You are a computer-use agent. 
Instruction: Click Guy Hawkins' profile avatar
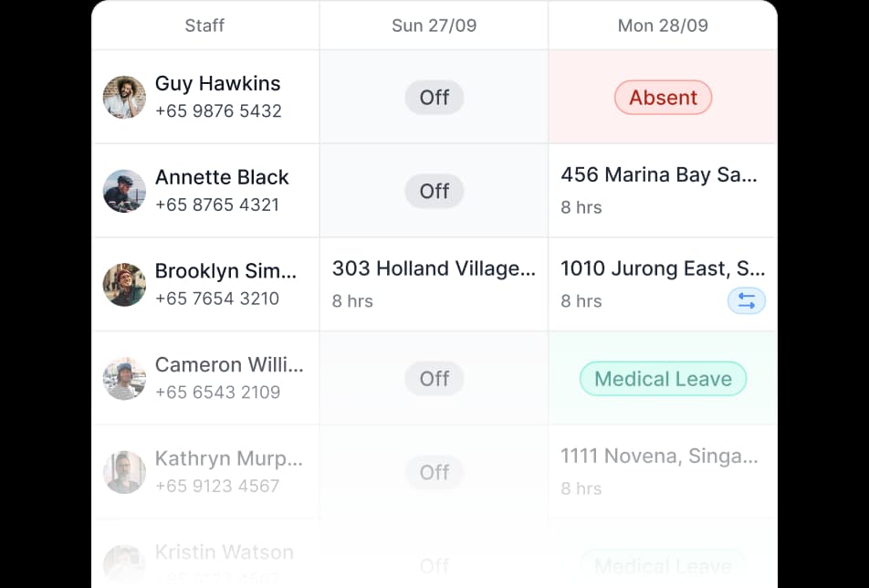[124, 97]
